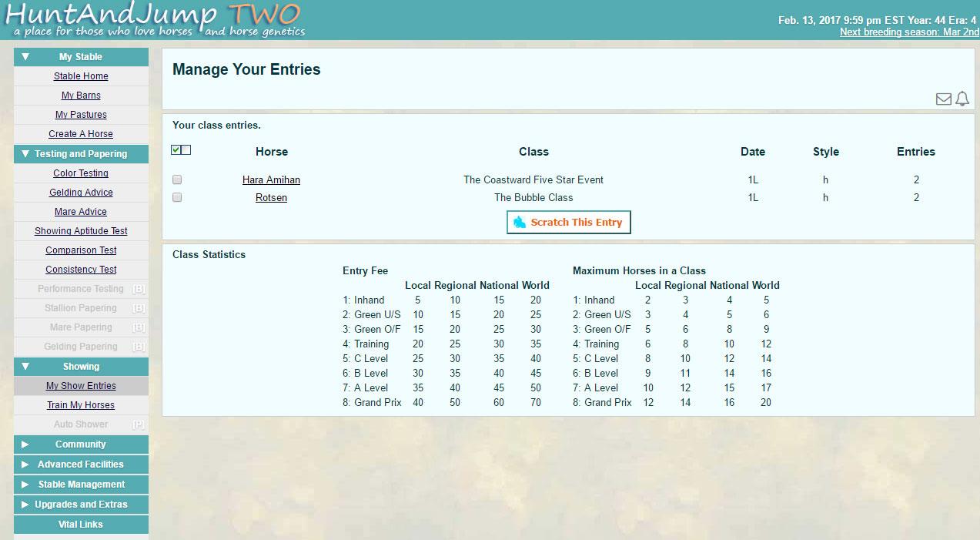Expand the Stable Management section
This screenshot has width=980, height=540.
81,485
